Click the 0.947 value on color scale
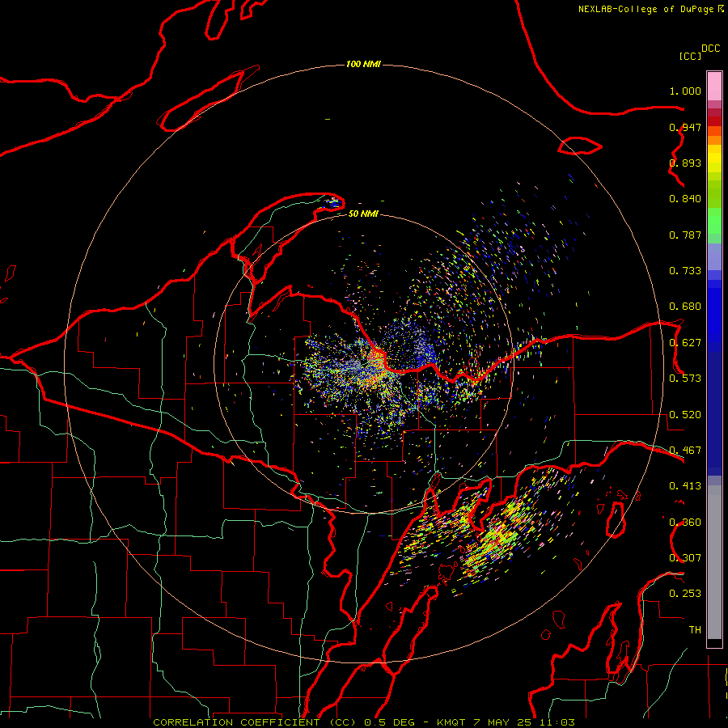 (685, 127)
